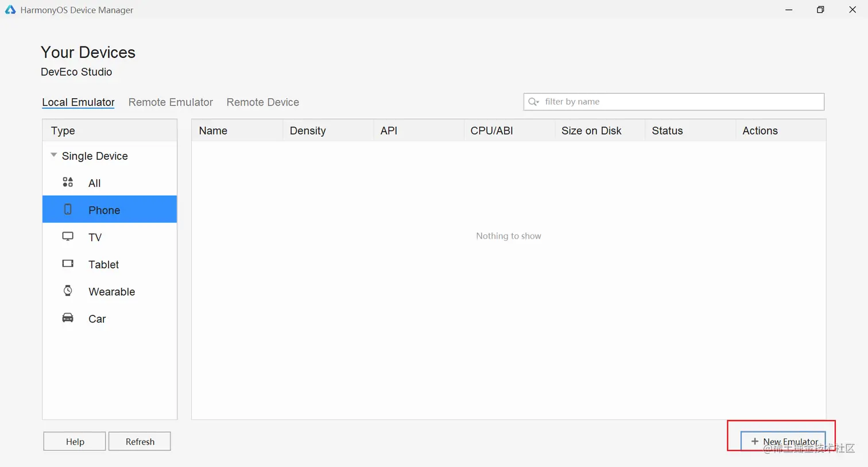Select the Wearable device type row
868x467 pixels.
point(110,291)
